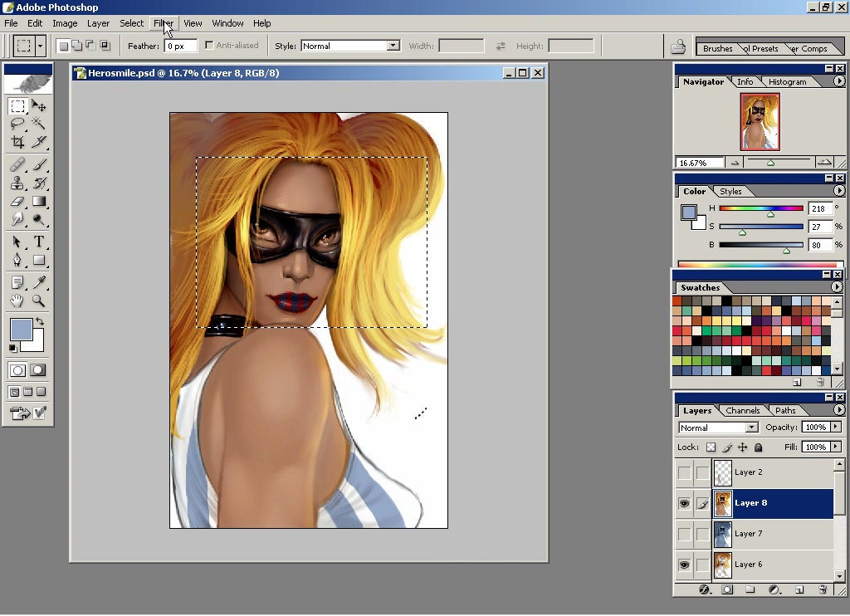This screenshot has width=850, height=616.
Task: Show Layer 2 visibility
Action: [x=685, y=473]
